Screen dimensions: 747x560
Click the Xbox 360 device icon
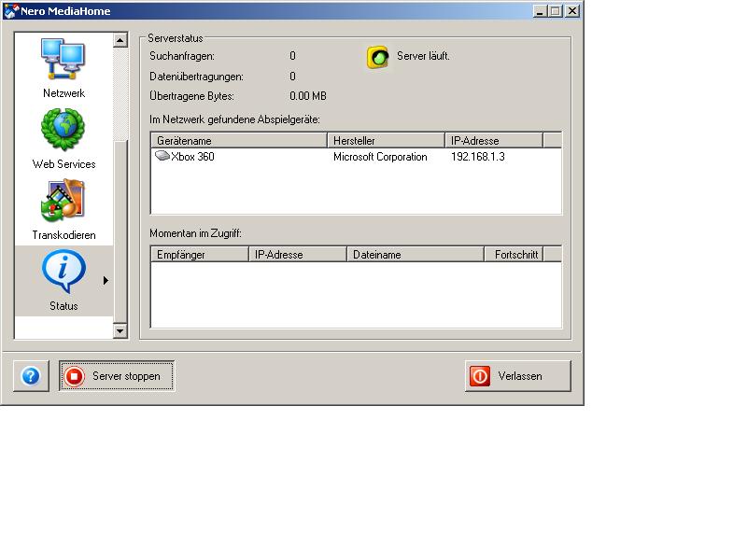162,156
